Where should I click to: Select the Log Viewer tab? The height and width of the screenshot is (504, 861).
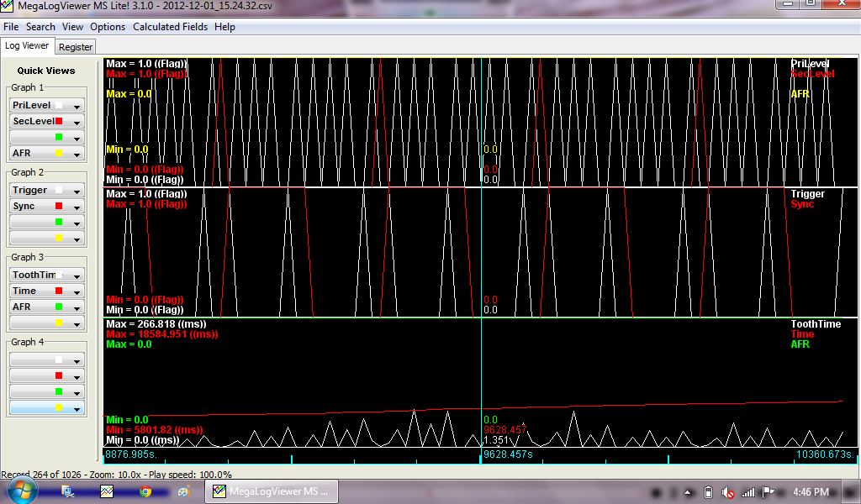tap(28, 46)
